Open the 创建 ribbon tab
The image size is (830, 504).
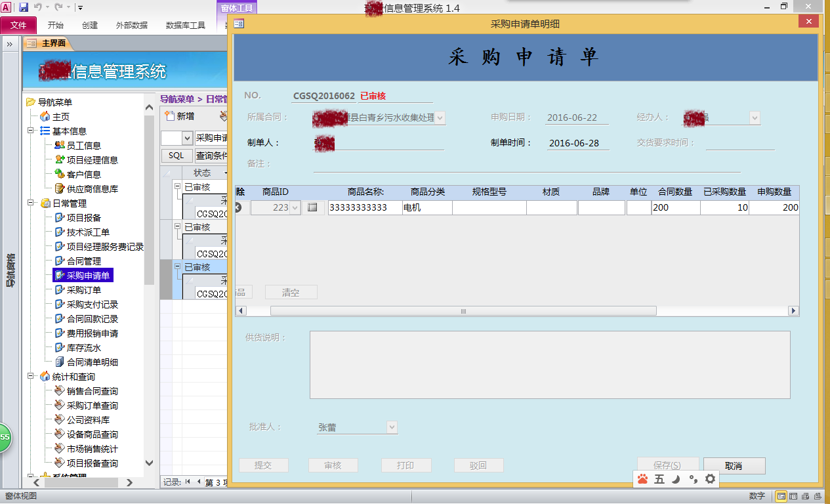[90, 26]
